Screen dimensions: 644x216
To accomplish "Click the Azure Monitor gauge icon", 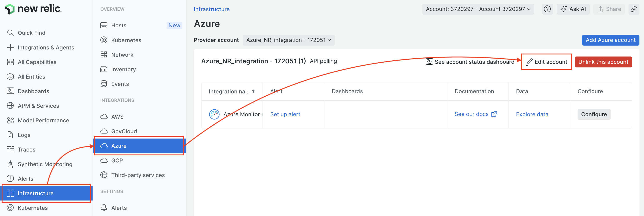I will point(214,114).
